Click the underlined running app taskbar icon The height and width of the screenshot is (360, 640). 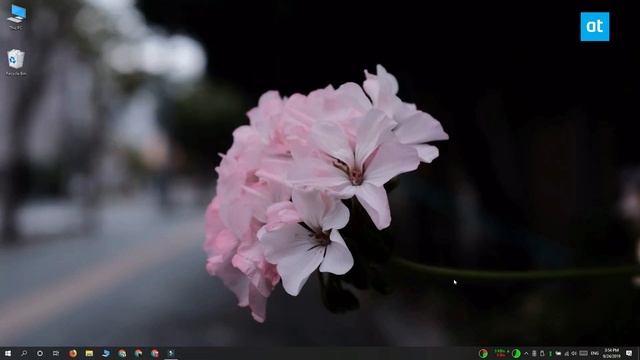tap(171, 353)
